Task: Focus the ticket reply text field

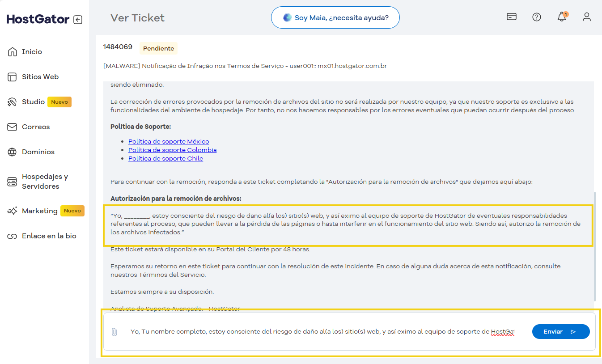Action: pos(322,332)
